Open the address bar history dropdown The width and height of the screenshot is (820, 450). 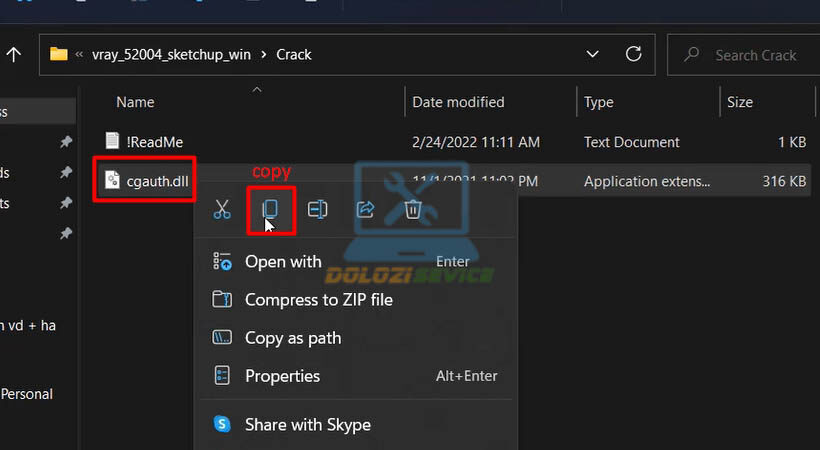(x=593, y=54)
